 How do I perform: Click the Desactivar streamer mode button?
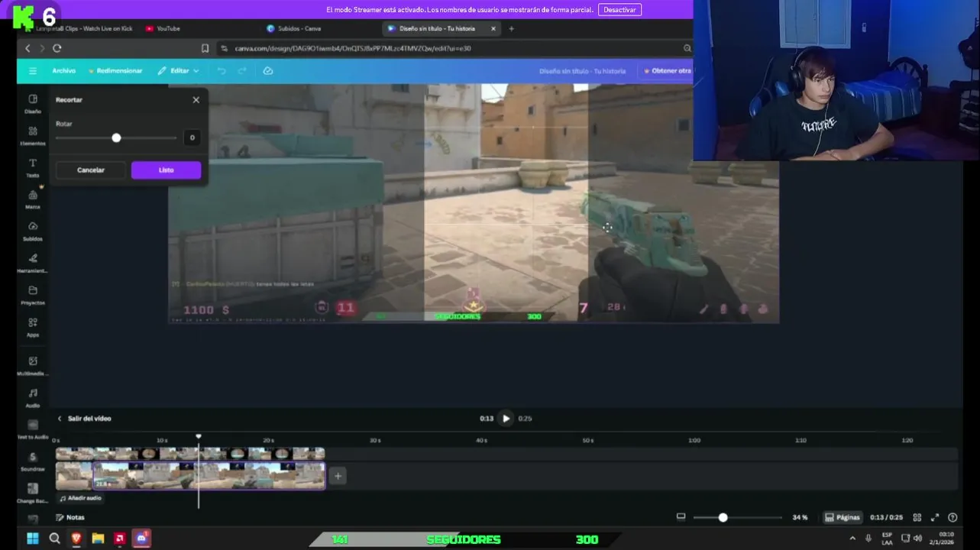619,10
